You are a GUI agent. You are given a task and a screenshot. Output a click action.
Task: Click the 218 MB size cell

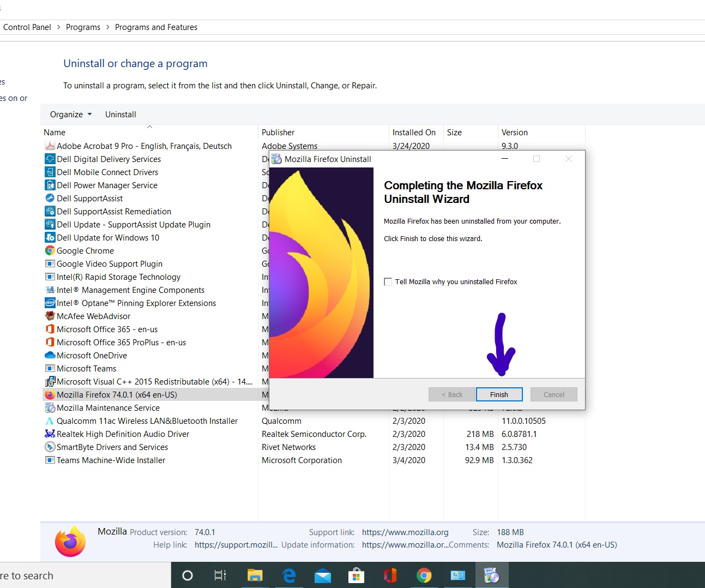click(480, 434)
